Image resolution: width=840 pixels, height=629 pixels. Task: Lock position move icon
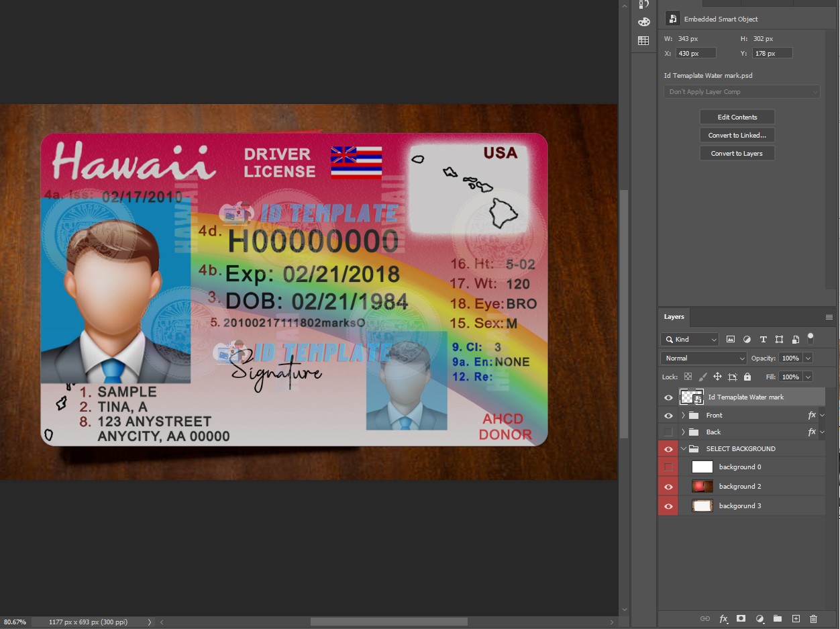(717, 377)
